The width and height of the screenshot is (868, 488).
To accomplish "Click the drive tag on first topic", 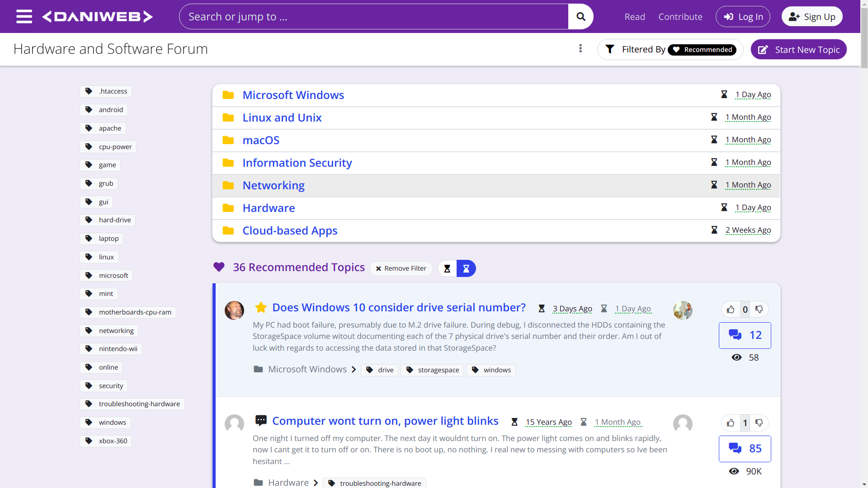I will (380, 370).
